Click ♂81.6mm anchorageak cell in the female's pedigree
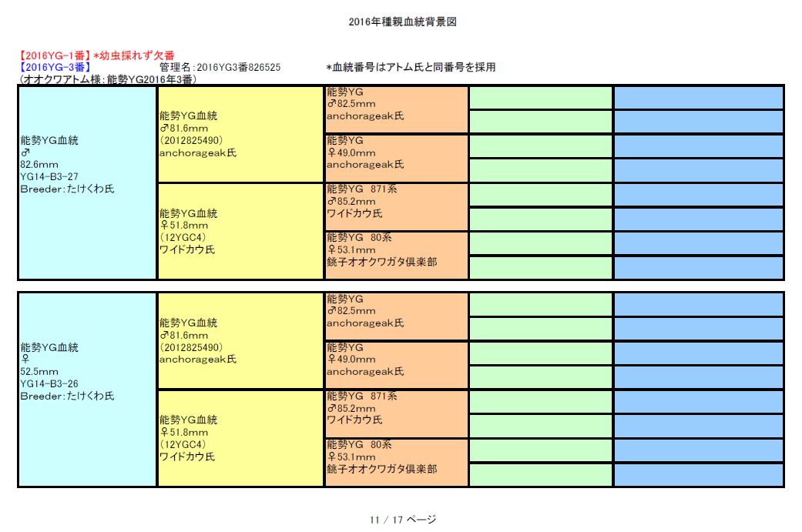802x532 pixels. tap(240, 341)
